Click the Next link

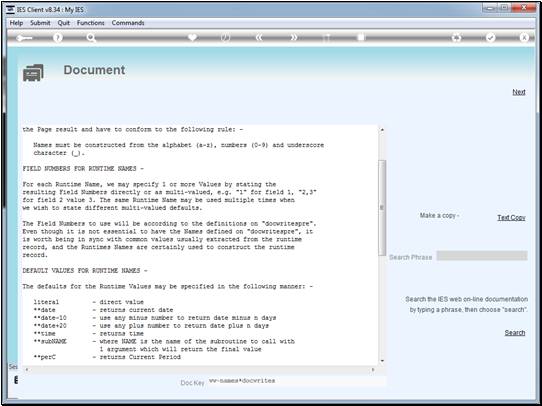(x=519, y=92)
